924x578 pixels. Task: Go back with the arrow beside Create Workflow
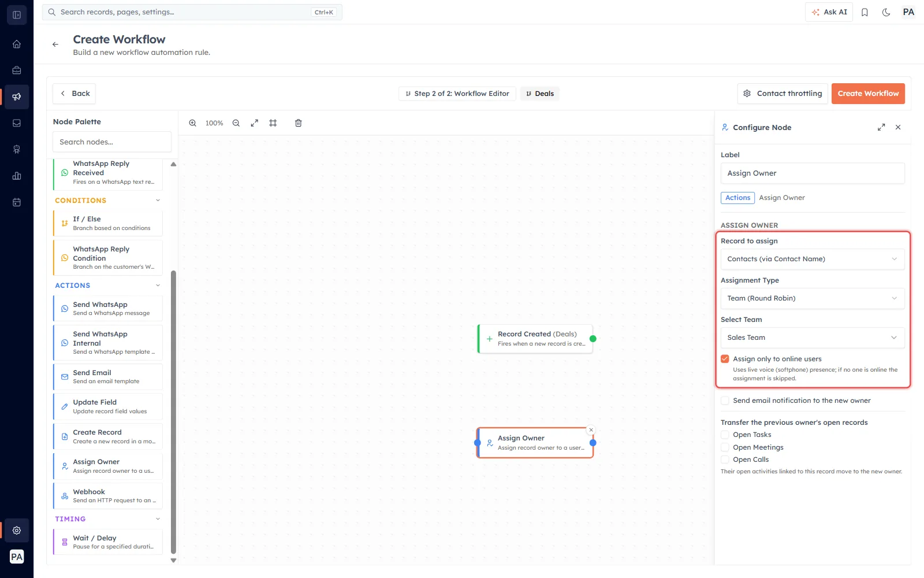tap(55, 45)
